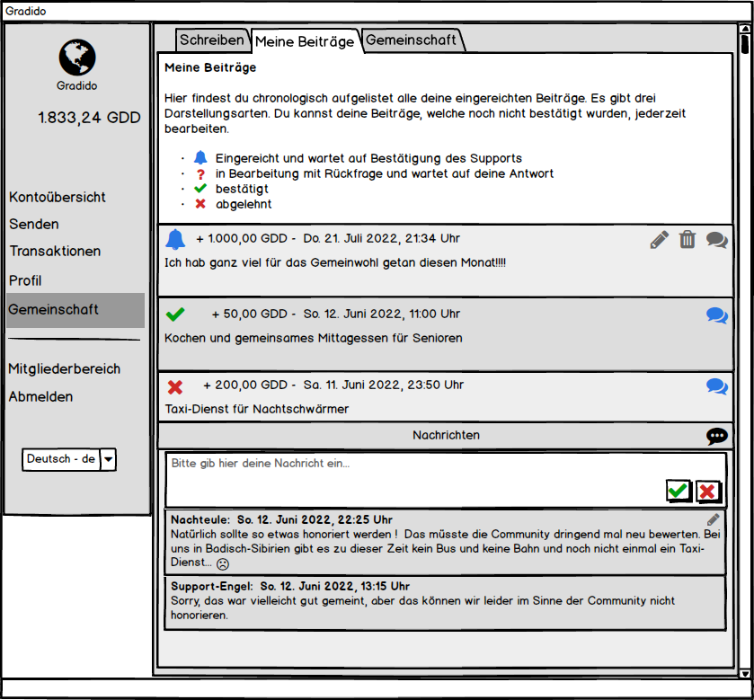Go to Transaktionen in the sidebar

coord(55,252)
